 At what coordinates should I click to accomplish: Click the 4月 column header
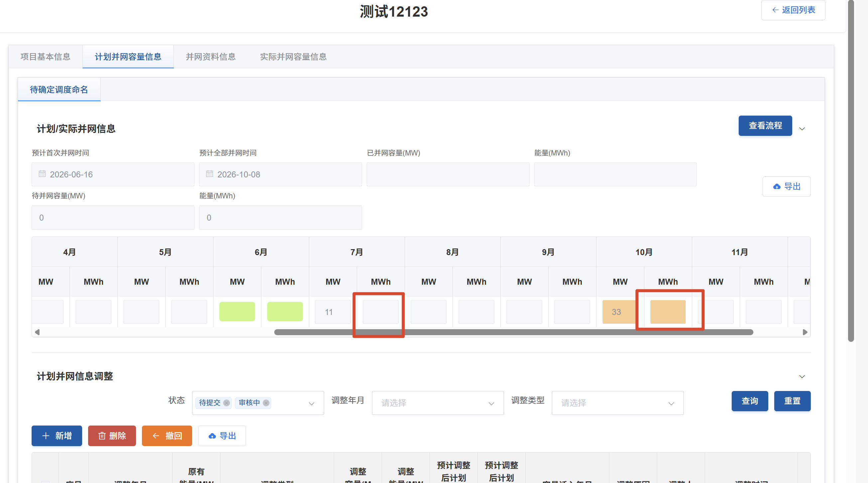(70, 252)
